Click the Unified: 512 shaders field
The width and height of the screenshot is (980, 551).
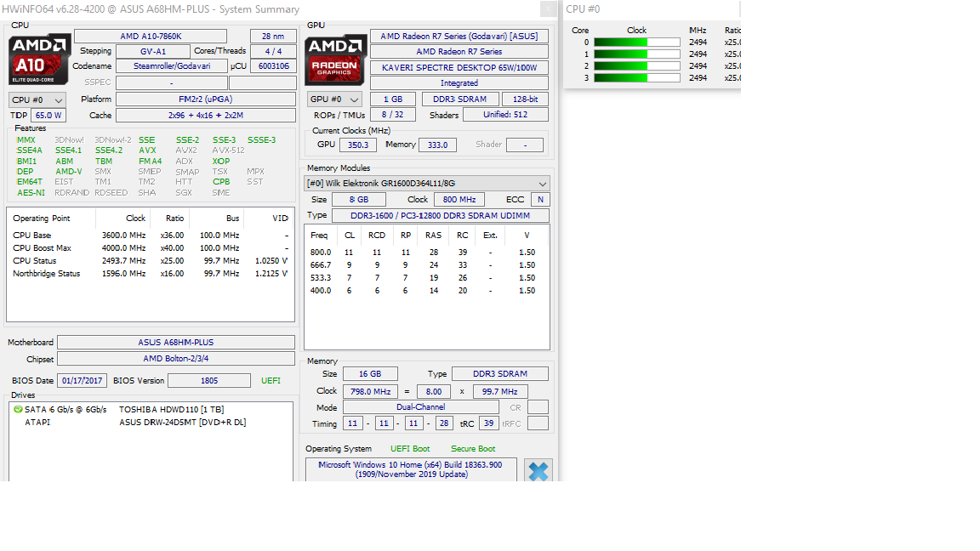pos(505,115)
